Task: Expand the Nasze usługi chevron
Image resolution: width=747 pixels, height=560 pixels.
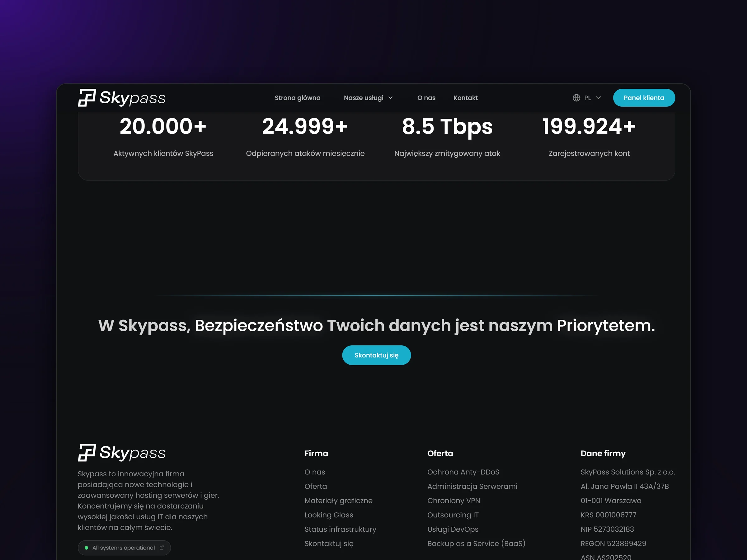Action: [391, 98]
